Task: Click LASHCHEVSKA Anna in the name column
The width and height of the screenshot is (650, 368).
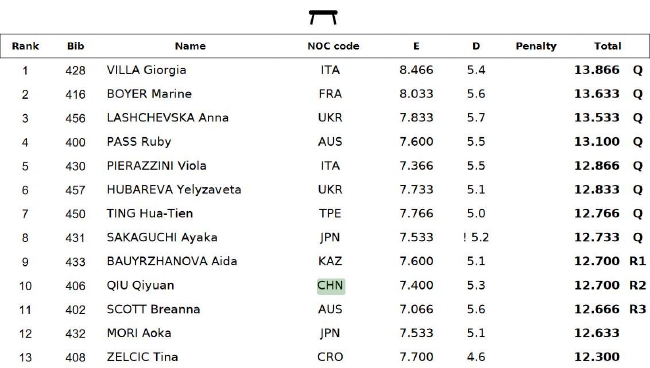Action: point(167,118)
